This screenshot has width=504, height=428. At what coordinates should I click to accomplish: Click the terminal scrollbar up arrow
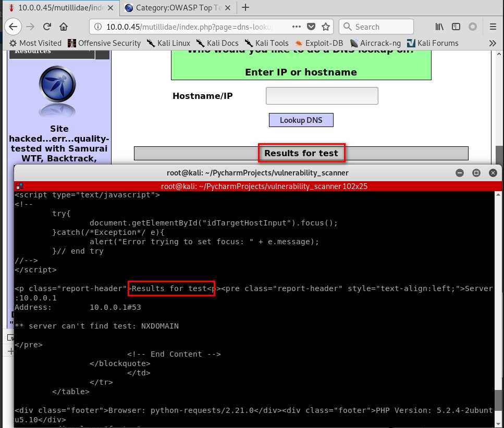(498, 195)
